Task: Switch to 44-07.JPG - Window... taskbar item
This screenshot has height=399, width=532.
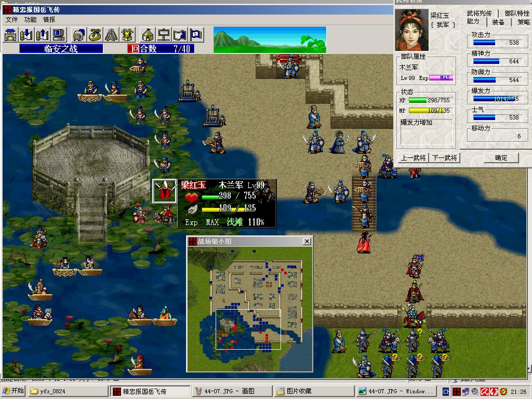Action: [x=396, y=391]
